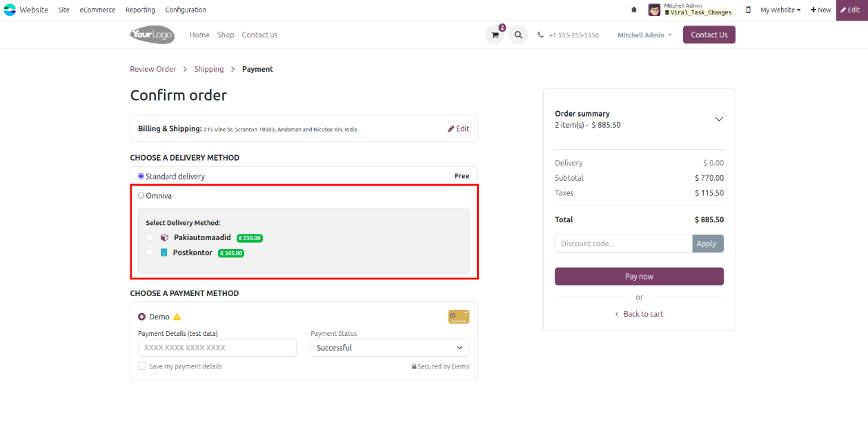Choose the Pakiautomaadid delivery method
Screen dimensions: 868x434
[x=150, y=237]
